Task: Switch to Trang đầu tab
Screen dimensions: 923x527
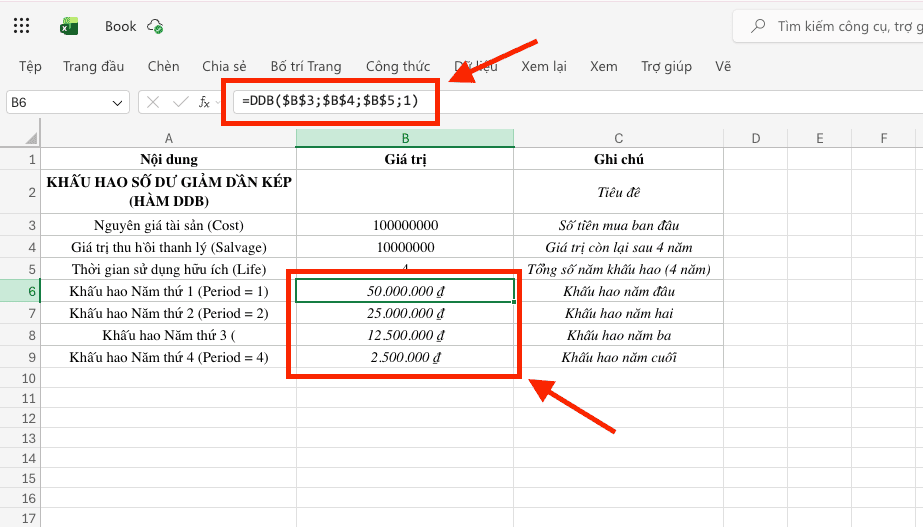Action: (x=94, y=67)
